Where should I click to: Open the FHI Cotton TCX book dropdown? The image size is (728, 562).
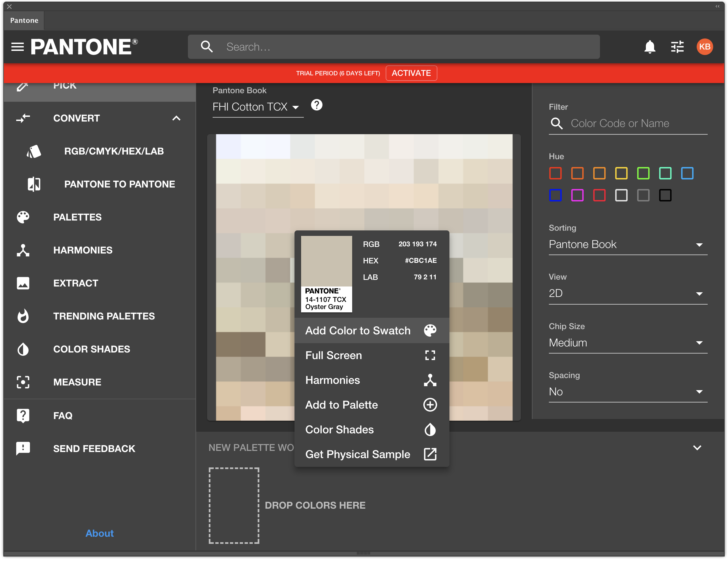pyautogui.click(x=258, y=107)
